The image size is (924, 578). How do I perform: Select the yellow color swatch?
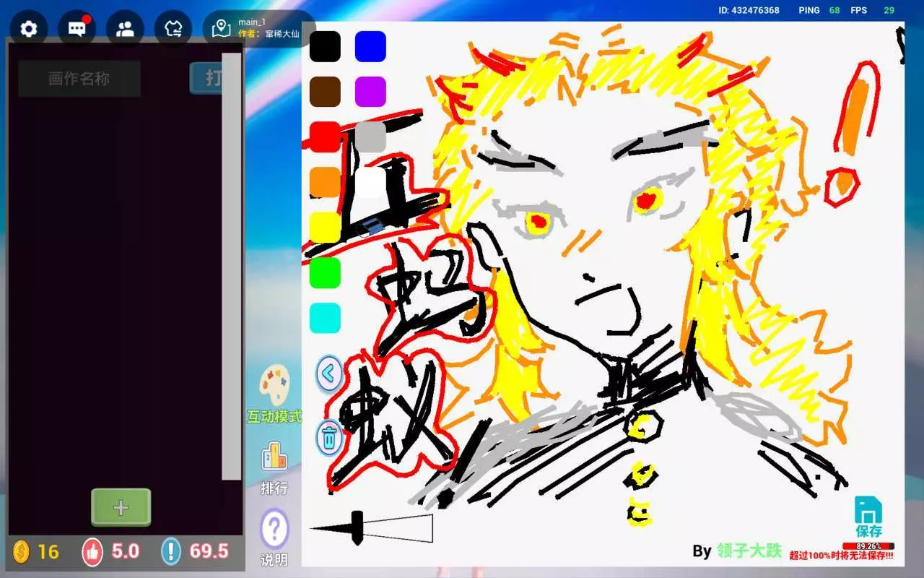click(325, 228)
